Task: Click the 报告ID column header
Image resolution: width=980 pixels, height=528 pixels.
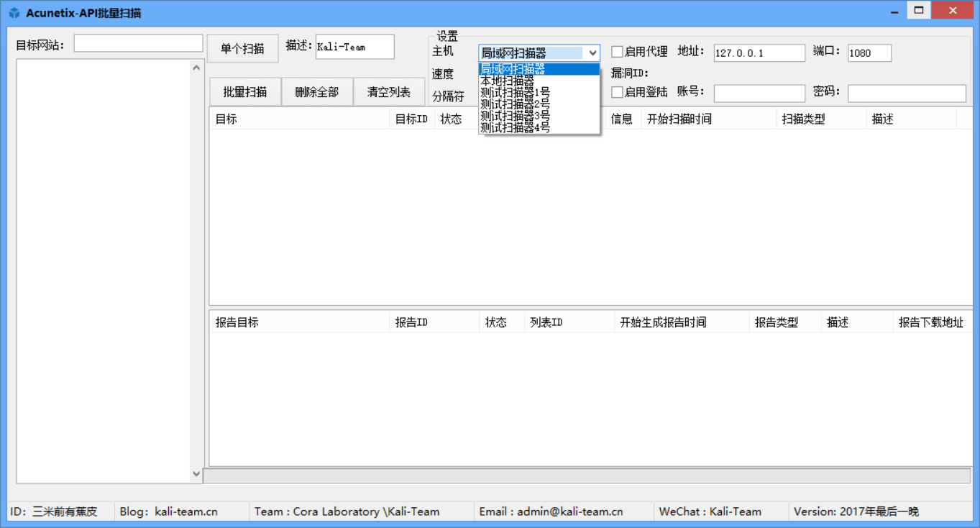Action: pyautogui.click(x=434, y=322)
